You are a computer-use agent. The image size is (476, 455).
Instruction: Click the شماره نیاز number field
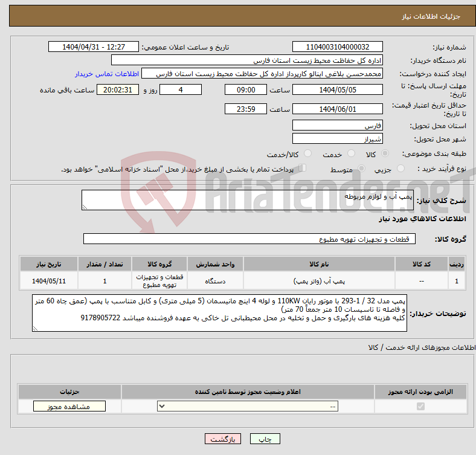(337, 47)
